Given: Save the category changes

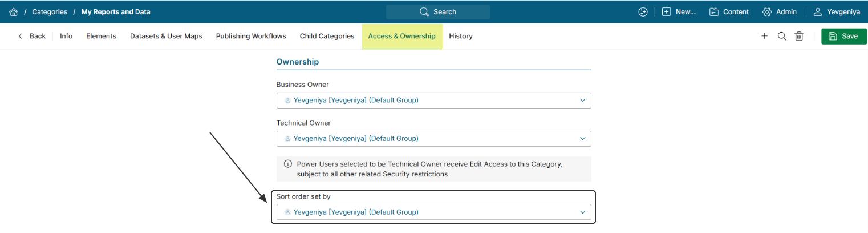Looking at the screenshot, I should (843, 36).
